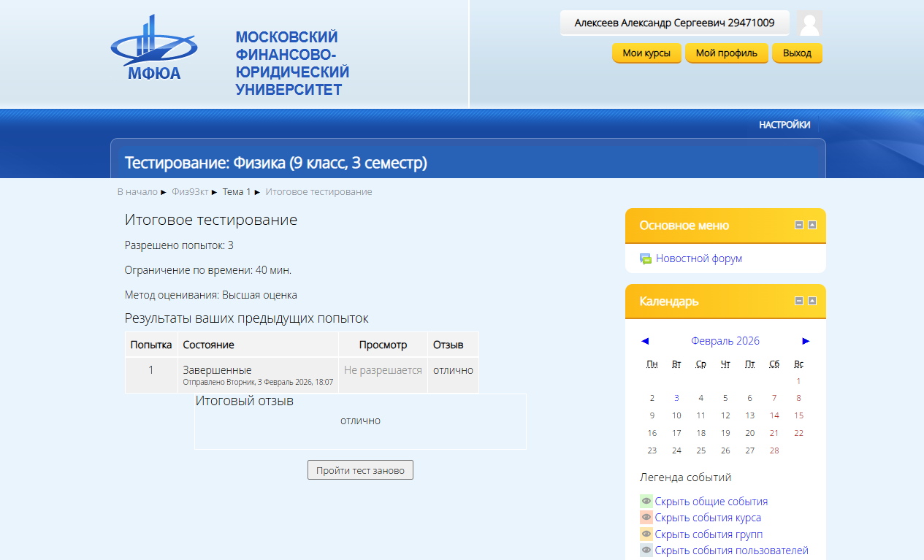Navigate to Физ93кт breadcrumb
Image resolution: width=924 pixels, height=560 pixels.
pyautogui.click(x=190, y=192)
